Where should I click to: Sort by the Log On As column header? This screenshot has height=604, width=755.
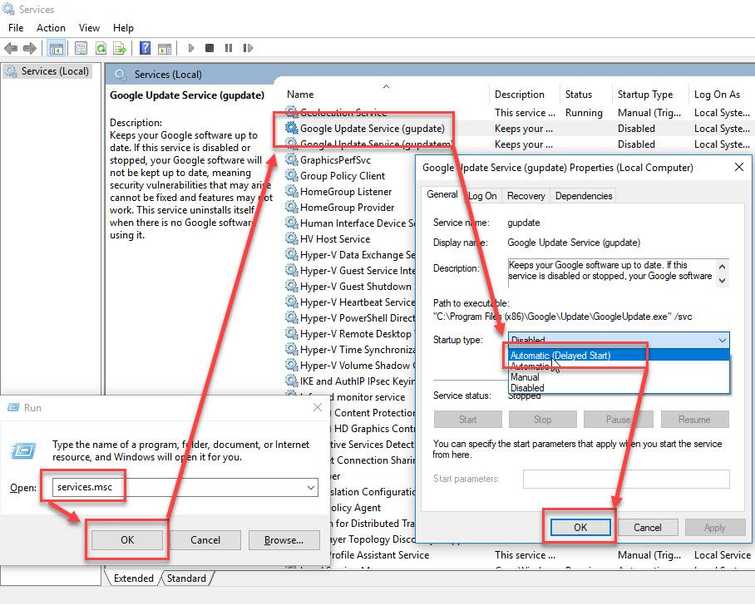click(x=717, y=94)
